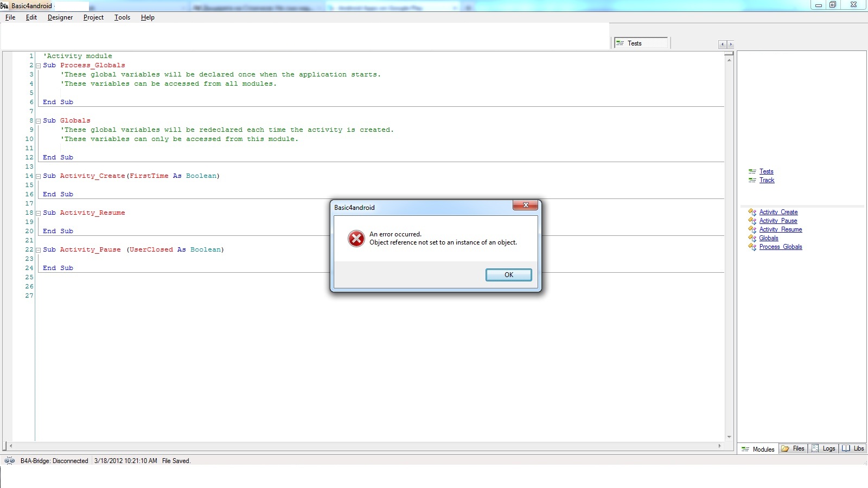Click the 'B4A-Bridge: Disconnected' status text
This screenshot has height=488, width=868.
point(54,461)
